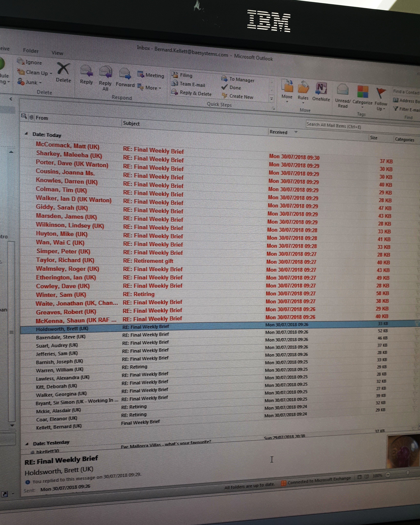The width and height of the screenshot is (420, 525).
Task: Sort by the Subject column header
Action: 131,123
